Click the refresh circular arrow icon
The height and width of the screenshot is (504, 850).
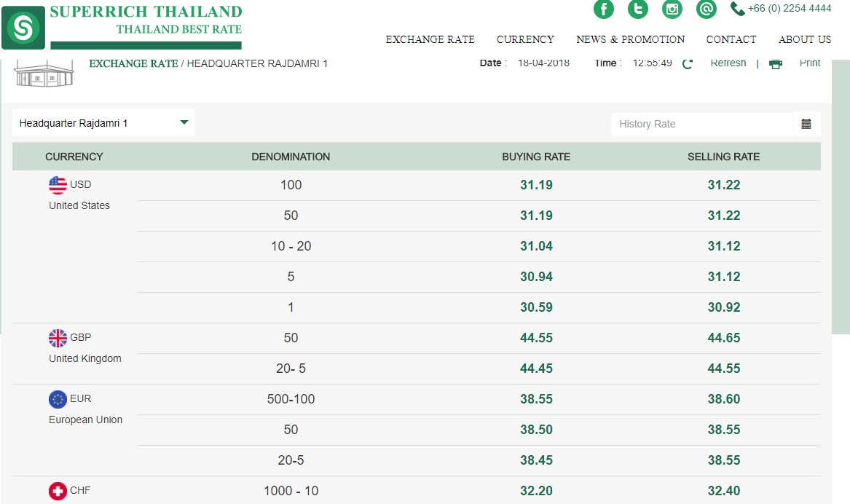coord(688,64)
